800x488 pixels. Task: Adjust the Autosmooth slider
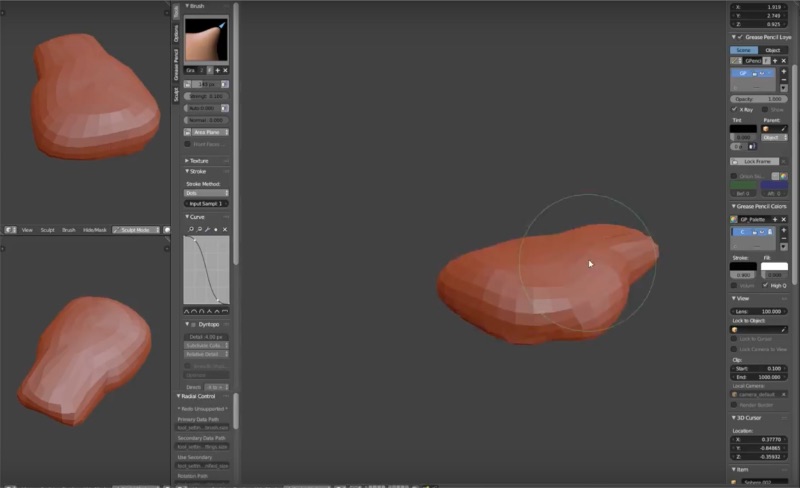[x=202, y=108]
